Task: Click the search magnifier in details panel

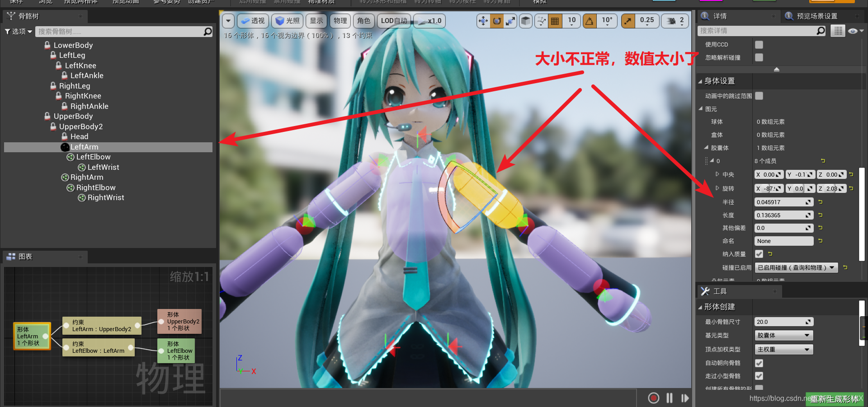Action: tap(821, 31)
